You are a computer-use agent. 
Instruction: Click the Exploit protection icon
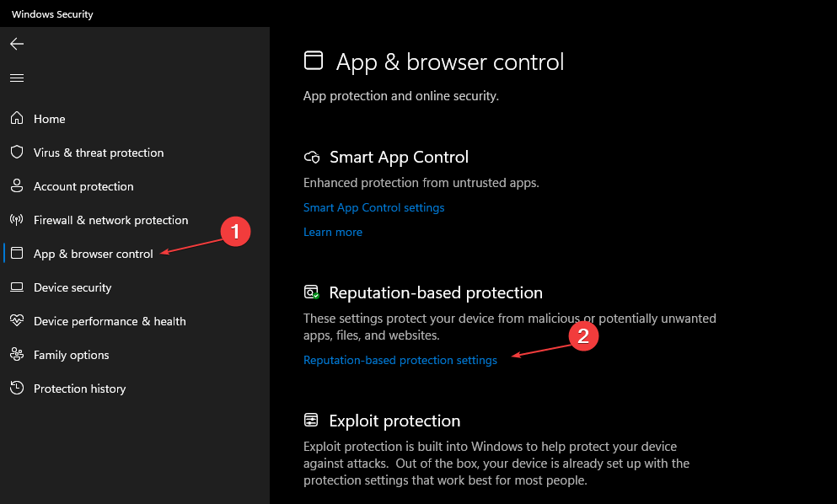coord(311,420)
